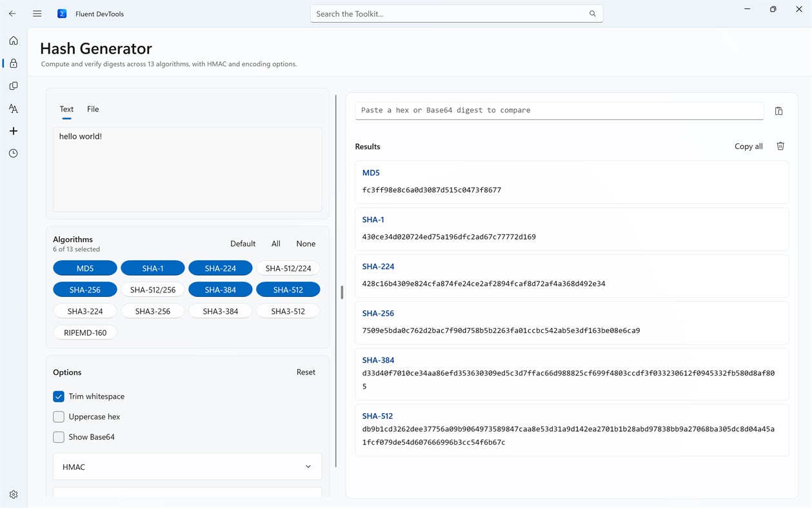Select None to clear algorithms
This screenshot has width=812, height=508.
[x=306, y=244]
